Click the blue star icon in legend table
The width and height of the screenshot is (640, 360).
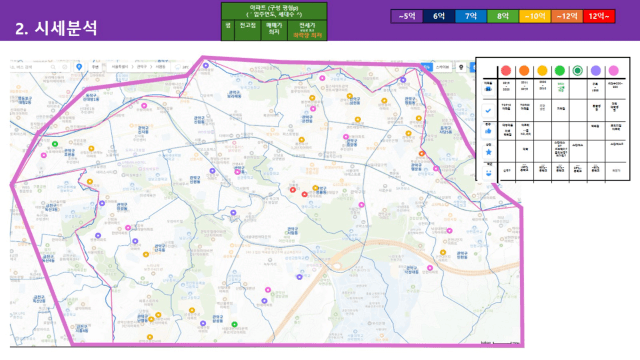pyautogui.click(x=489, y=152)
